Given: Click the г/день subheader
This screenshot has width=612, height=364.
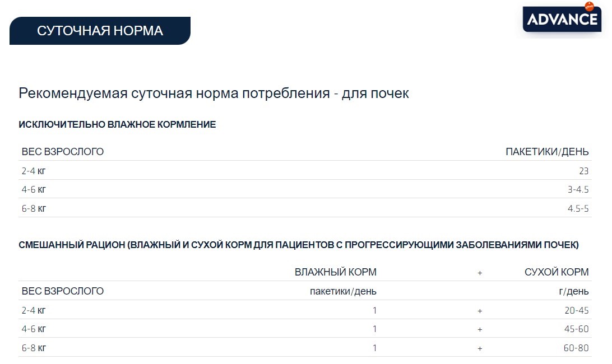Looking at the screenshot, I should tap(573, 291).
